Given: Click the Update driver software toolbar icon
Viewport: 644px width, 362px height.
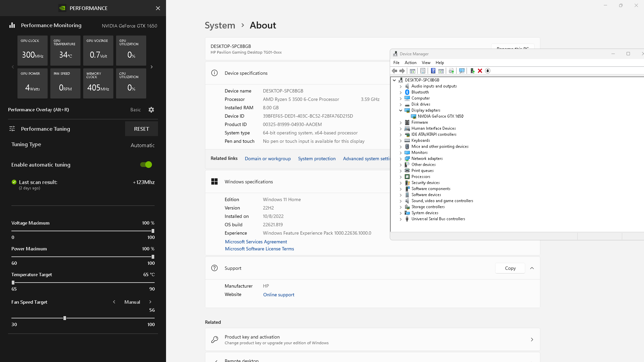Looking at the screenshot, I should coord(451,71).
